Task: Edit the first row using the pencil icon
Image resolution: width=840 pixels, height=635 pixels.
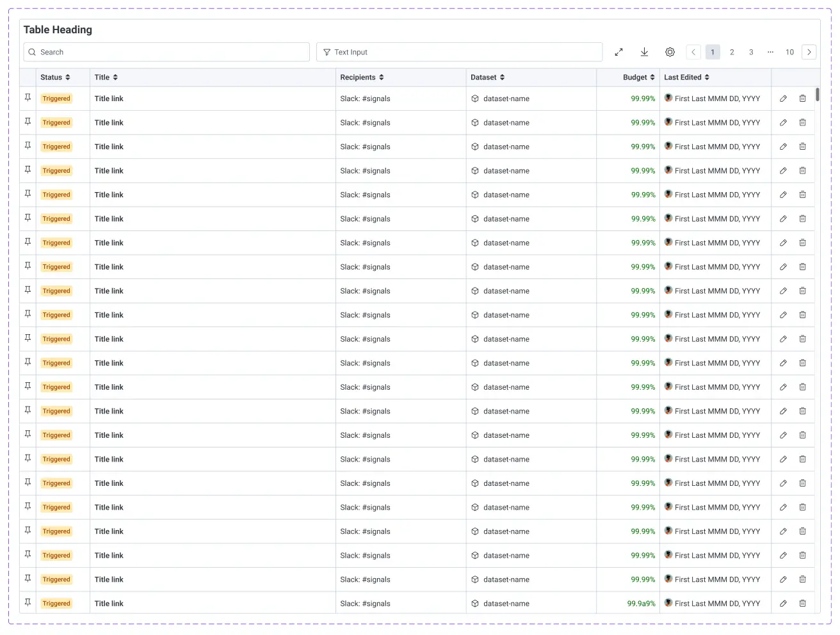Action: pyautogui.click(x=783, y=98)
